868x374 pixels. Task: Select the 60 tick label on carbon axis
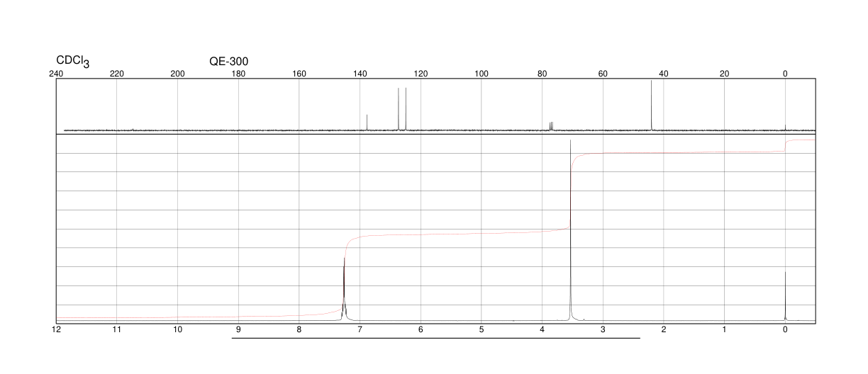(x=603, y=74)
